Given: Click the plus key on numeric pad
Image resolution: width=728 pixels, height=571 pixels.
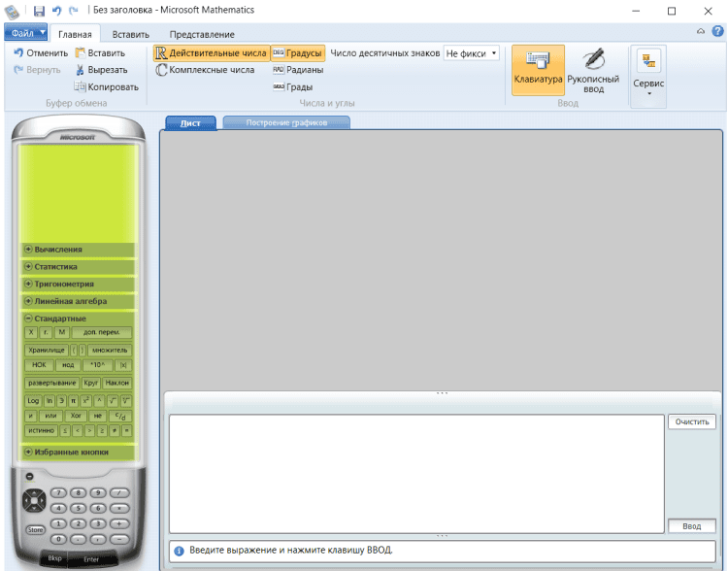Looking at the screenshot, I should tap(119, 524).
